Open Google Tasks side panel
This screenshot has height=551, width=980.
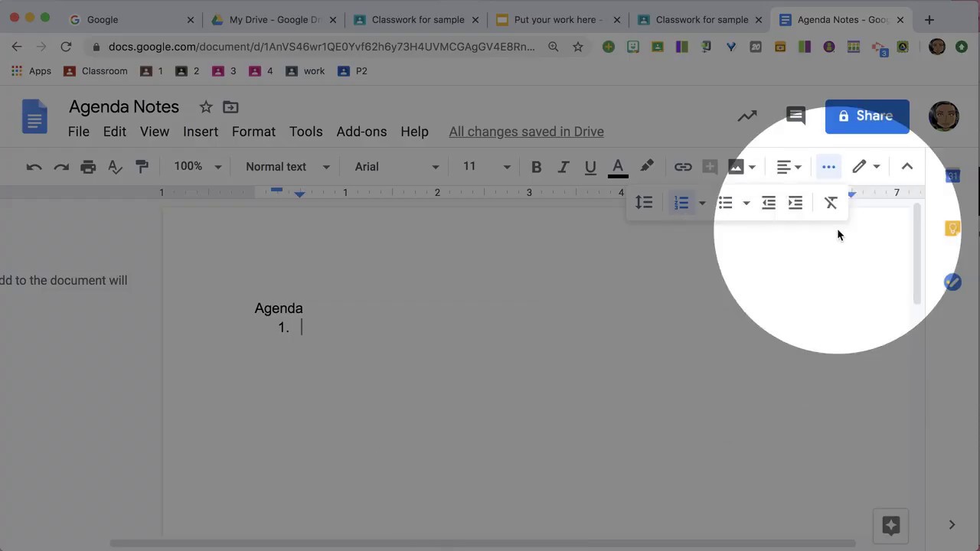952,282
